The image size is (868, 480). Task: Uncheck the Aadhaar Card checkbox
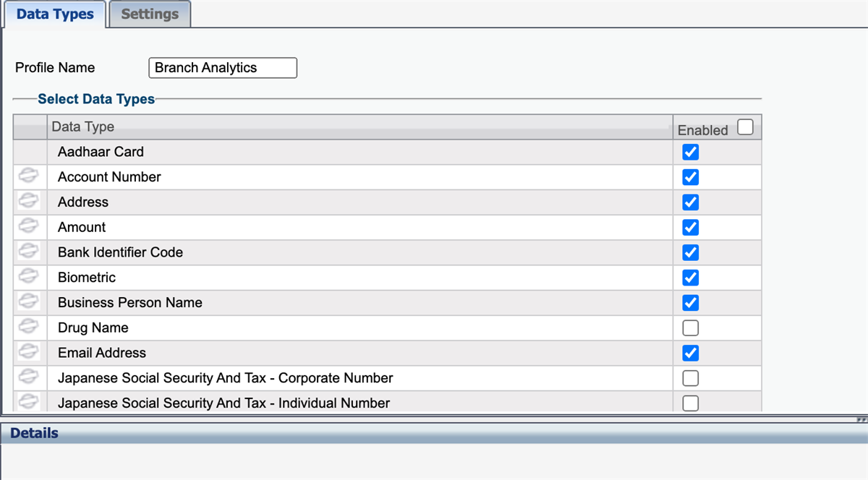point(691,152)
